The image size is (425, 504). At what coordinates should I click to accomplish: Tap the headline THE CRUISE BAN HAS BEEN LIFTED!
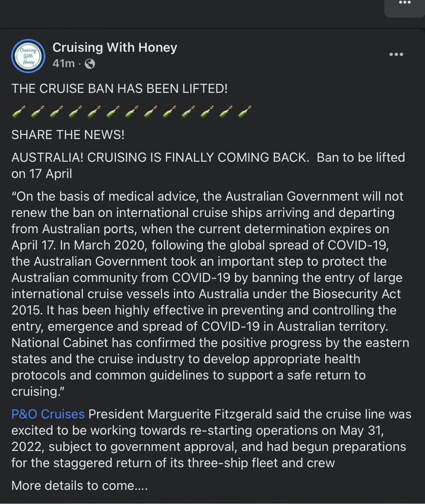(119, 89)
